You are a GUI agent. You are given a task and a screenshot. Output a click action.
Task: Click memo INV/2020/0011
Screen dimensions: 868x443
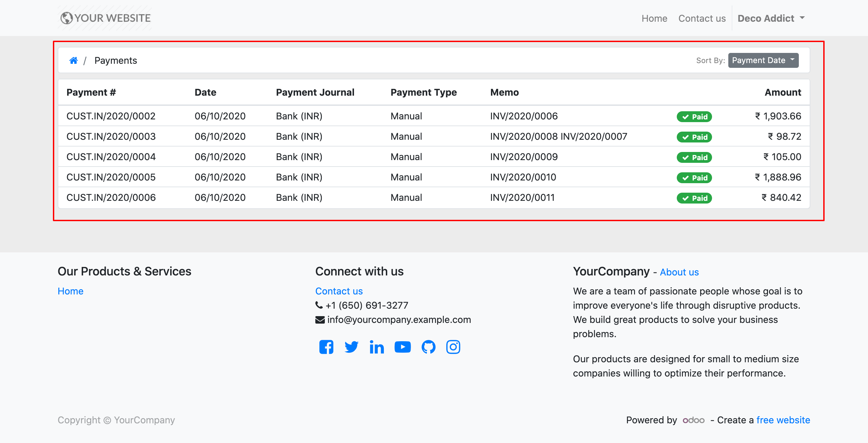(522, 197)
